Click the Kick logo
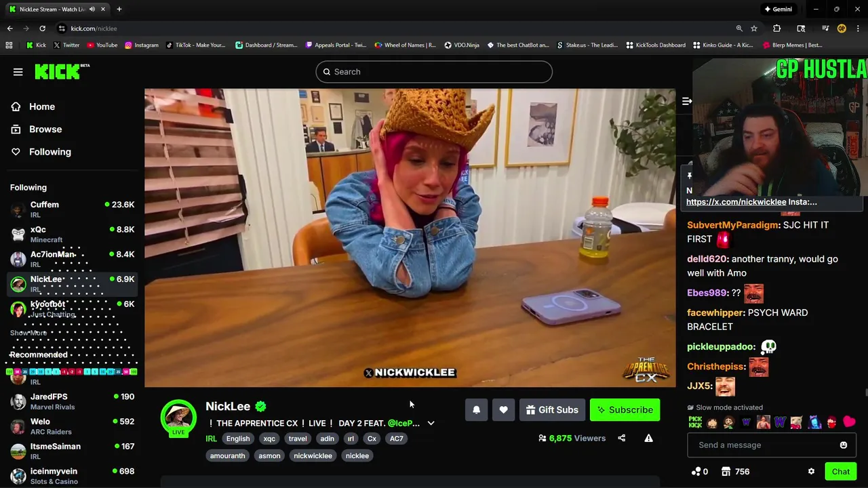The image size is (868, 488). [62, 71]
